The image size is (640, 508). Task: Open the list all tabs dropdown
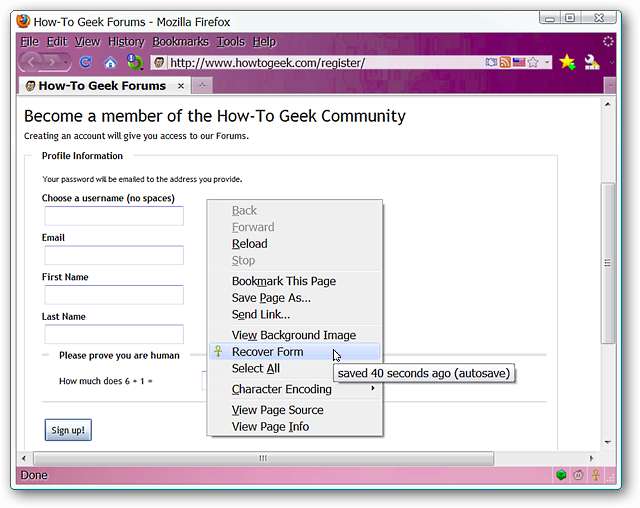point(610,86)
